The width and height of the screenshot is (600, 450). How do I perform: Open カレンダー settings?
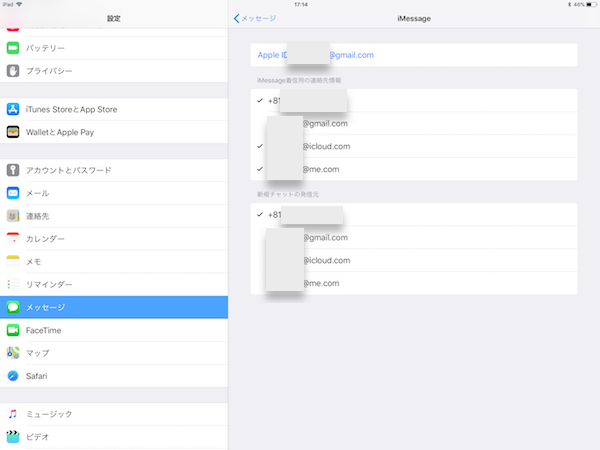click(x=114, y=239)
